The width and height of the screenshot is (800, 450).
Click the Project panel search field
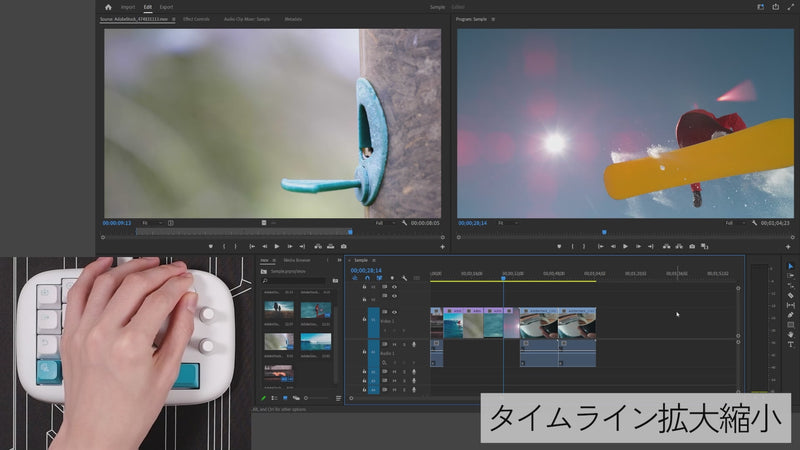point(294,281)
